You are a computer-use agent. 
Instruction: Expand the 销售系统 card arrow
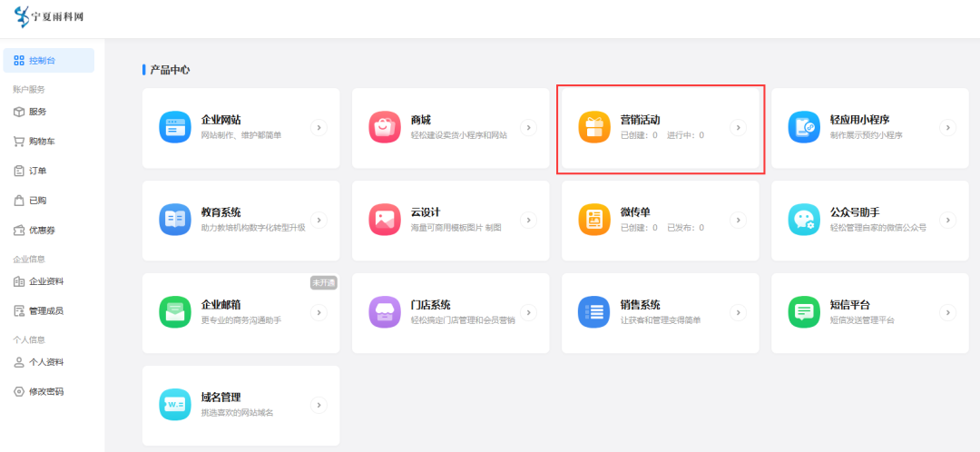(738, 312)
